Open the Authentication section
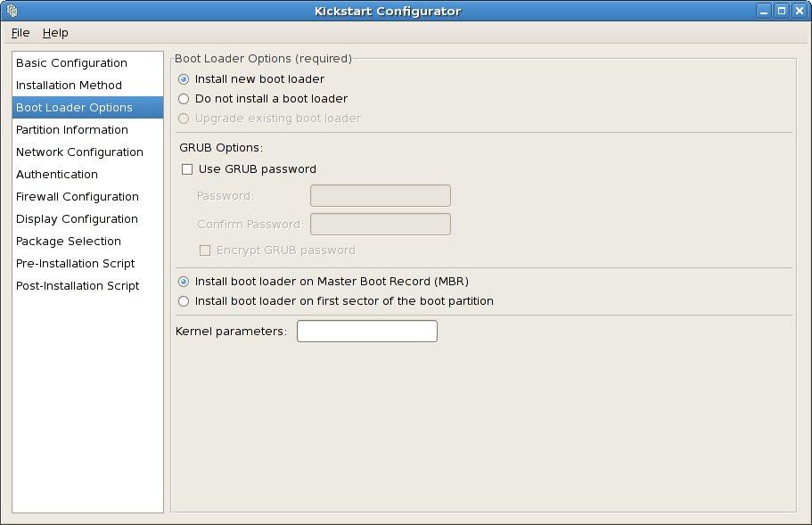 (56, 174)
